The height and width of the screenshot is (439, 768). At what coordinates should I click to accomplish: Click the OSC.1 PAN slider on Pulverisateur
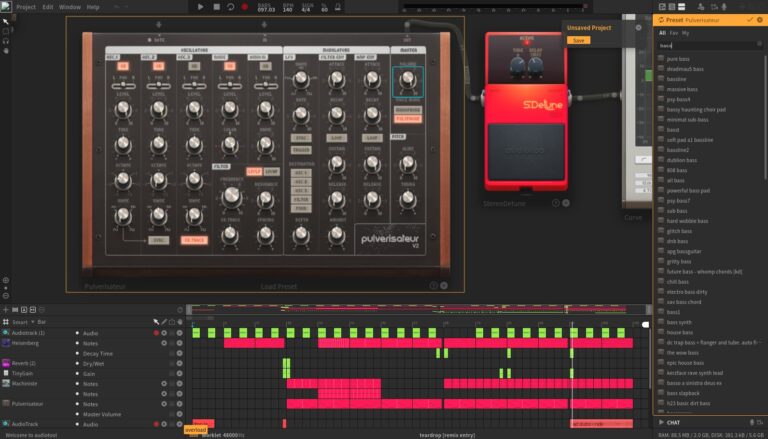coord(123,86)
